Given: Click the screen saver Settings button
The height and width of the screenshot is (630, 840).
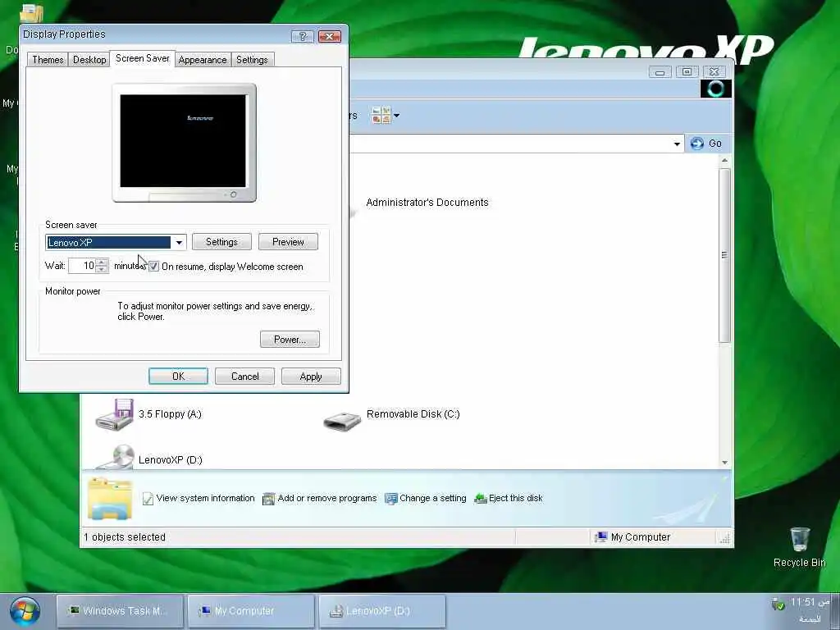Looking at the screenshot, I should [221, 242].
